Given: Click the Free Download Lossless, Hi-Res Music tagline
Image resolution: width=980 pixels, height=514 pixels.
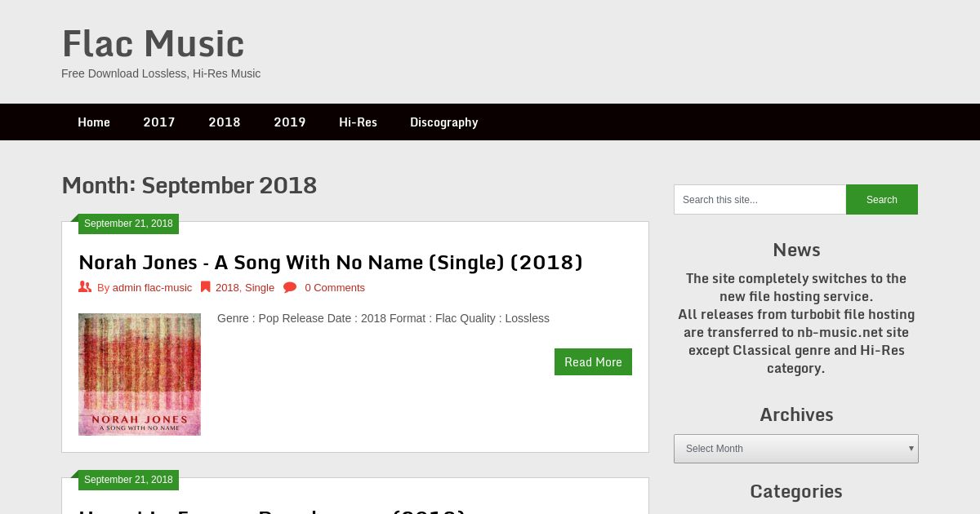Looking at the screenshot, I should click(x=161, y=73).
